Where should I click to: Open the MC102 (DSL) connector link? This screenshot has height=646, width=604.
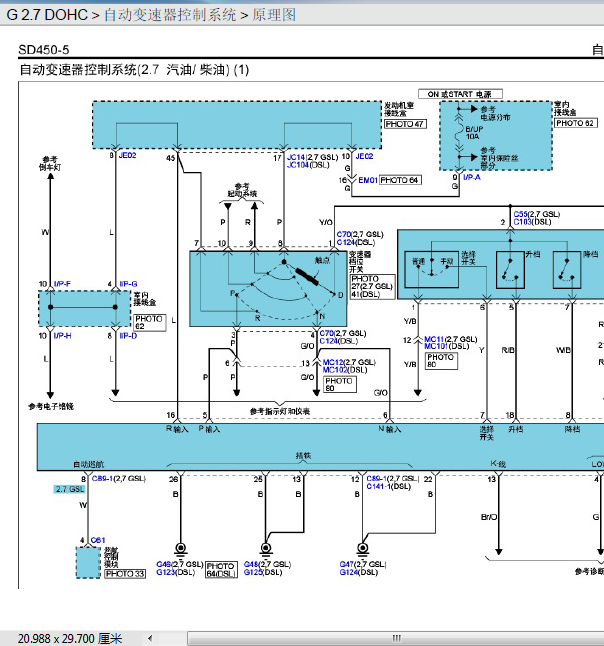click(335, 370)
